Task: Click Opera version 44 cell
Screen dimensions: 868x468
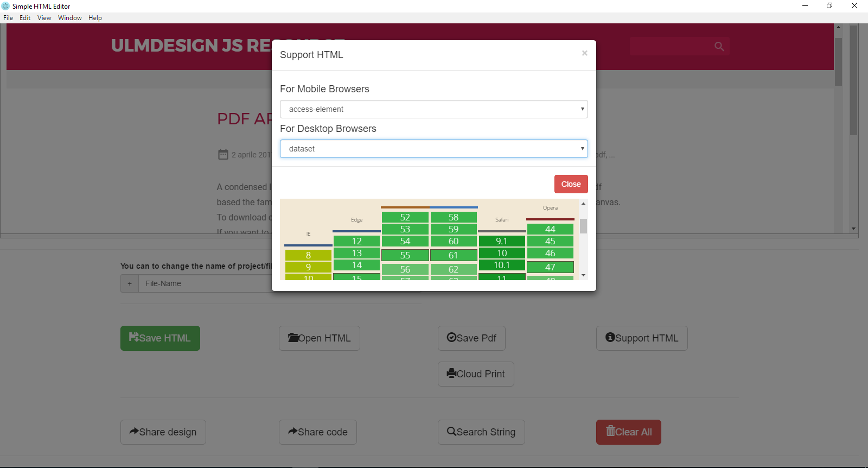Action: tap(550, 229)
